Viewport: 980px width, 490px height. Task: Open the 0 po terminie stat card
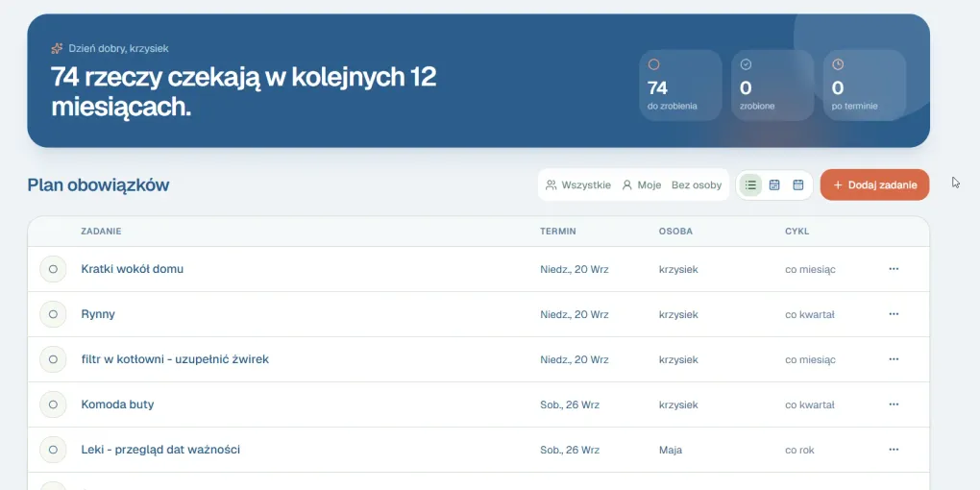[865, 85]
